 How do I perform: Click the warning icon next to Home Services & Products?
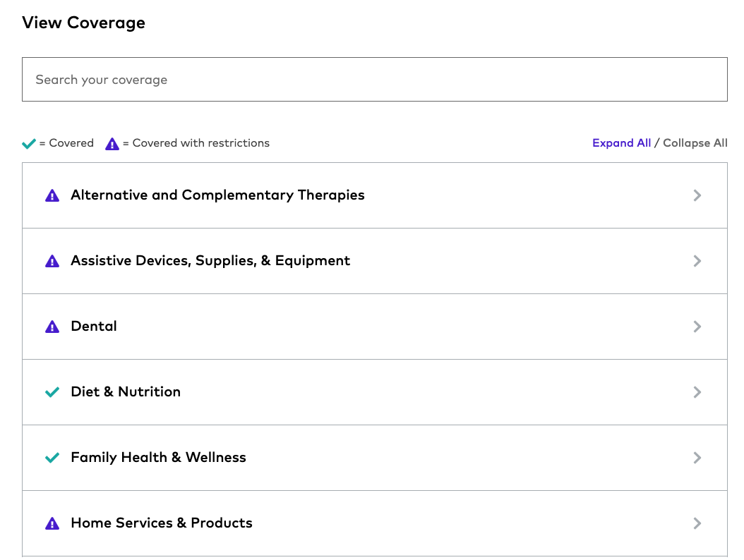(52, 523)
